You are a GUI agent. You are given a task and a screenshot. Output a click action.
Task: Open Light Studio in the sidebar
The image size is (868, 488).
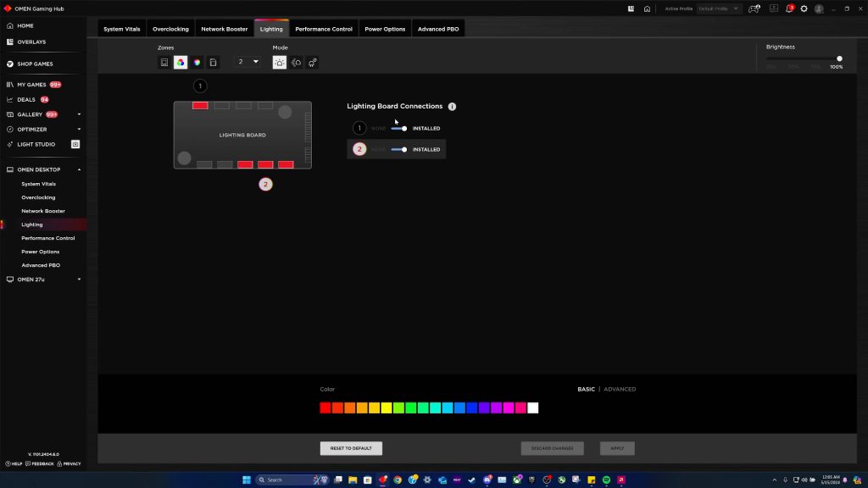[36, 144]
